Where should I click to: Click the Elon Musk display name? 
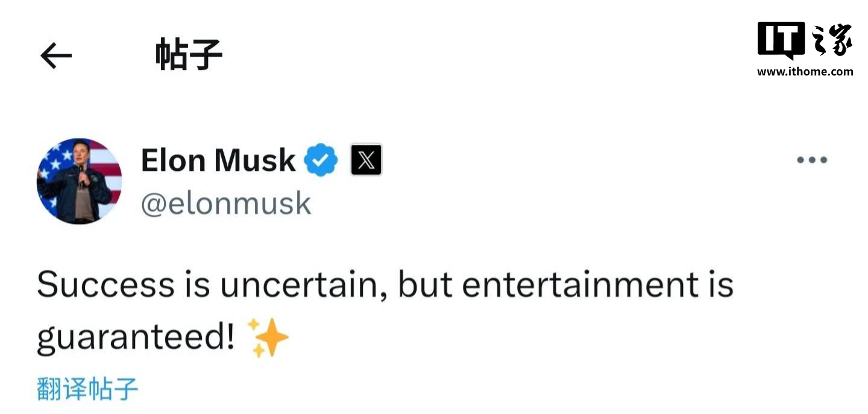click(x=218, y=161)
